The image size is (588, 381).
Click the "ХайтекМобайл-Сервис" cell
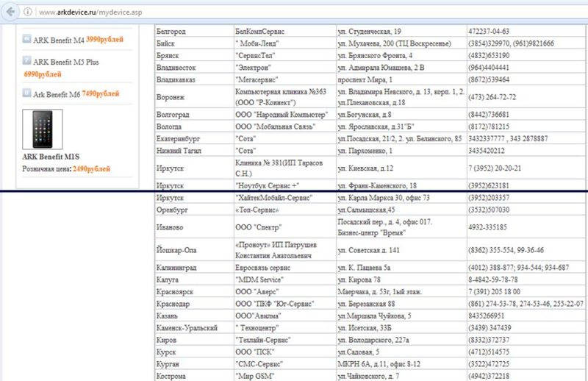285,197
